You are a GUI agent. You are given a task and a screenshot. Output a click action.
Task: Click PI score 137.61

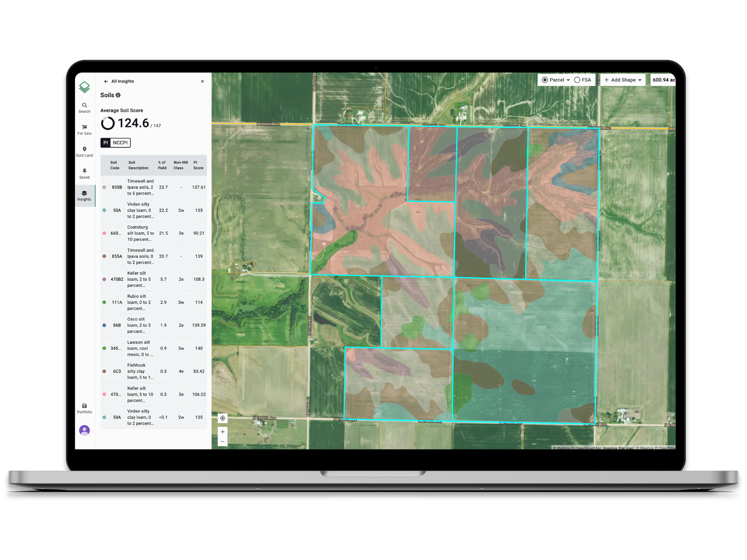[199, 187]
